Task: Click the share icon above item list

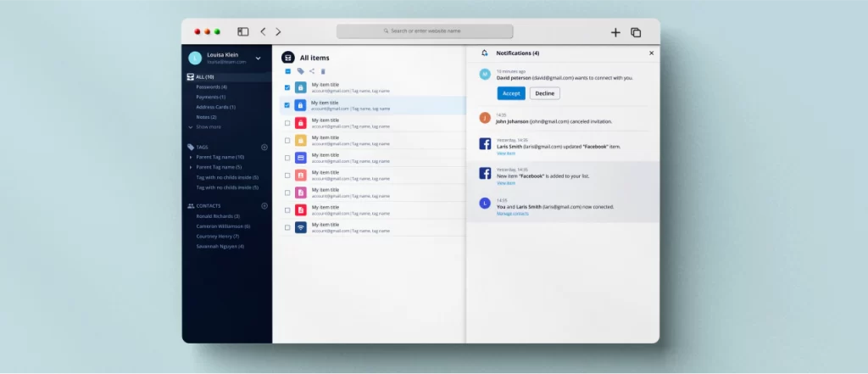Action: click(312, 71)
